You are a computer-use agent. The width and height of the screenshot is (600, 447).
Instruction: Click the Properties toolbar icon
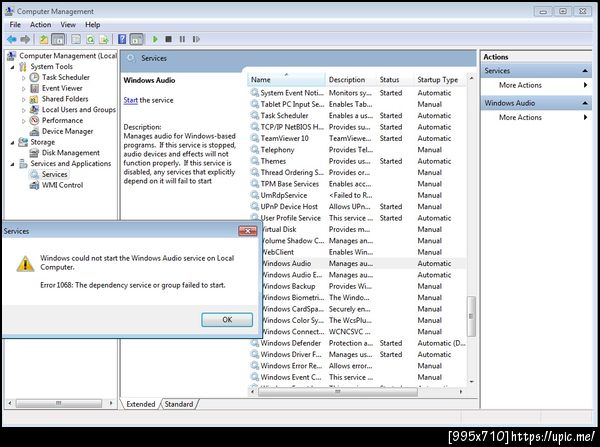pyautogui.click(x=76, y=39)
